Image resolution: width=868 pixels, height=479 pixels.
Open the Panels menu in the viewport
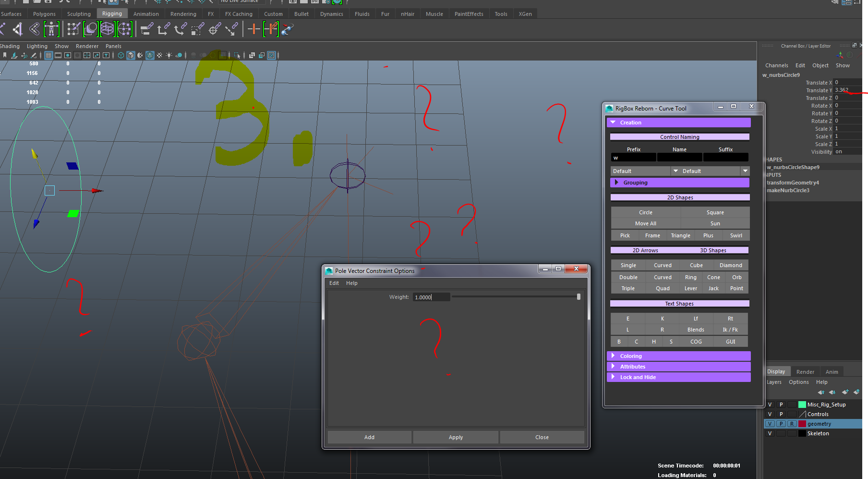[x=113, y=46]
